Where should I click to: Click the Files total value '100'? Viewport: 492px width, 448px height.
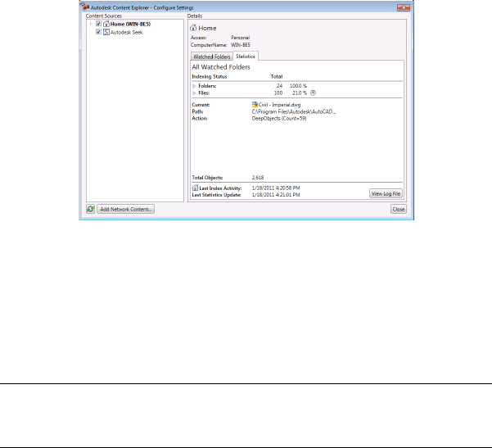[278, 93]
